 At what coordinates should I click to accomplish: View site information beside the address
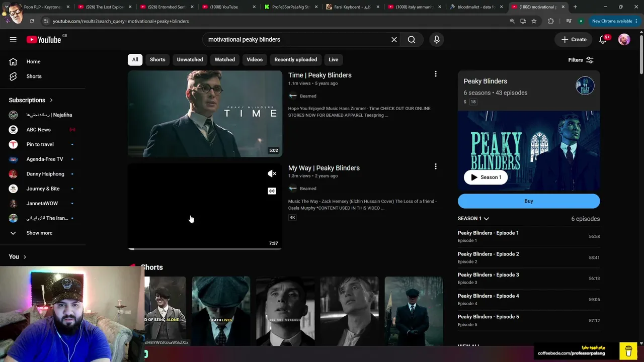(x=46, y=21)
